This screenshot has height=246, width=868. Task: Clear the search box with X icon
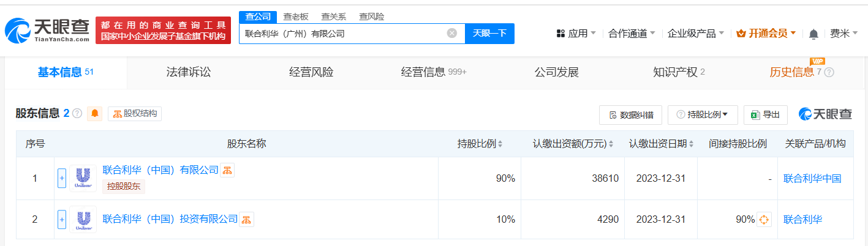tap(452, 33)
